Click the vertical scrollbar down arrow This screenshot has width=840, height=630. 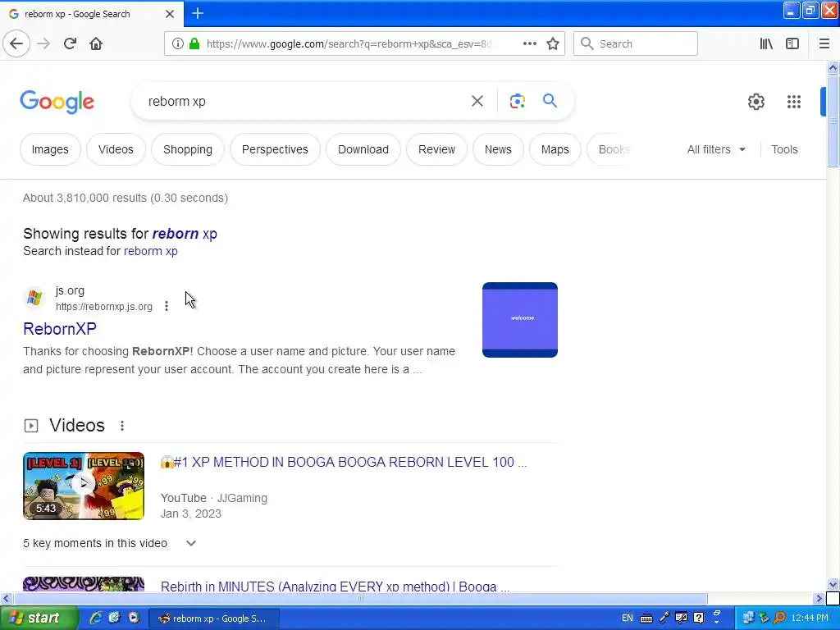833,584
